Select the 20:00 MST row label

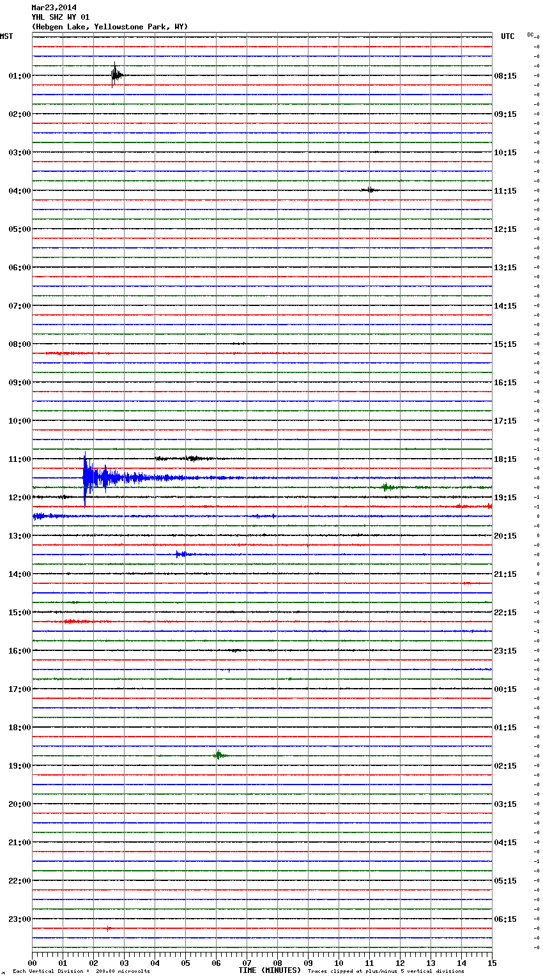(x=20, y=804)
